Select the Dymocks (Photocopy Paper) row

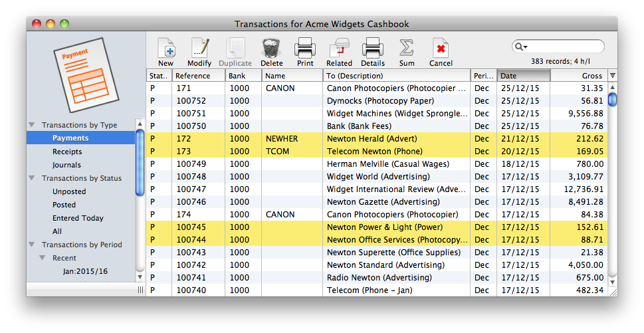pyautogui.click(x=377, y=100)
